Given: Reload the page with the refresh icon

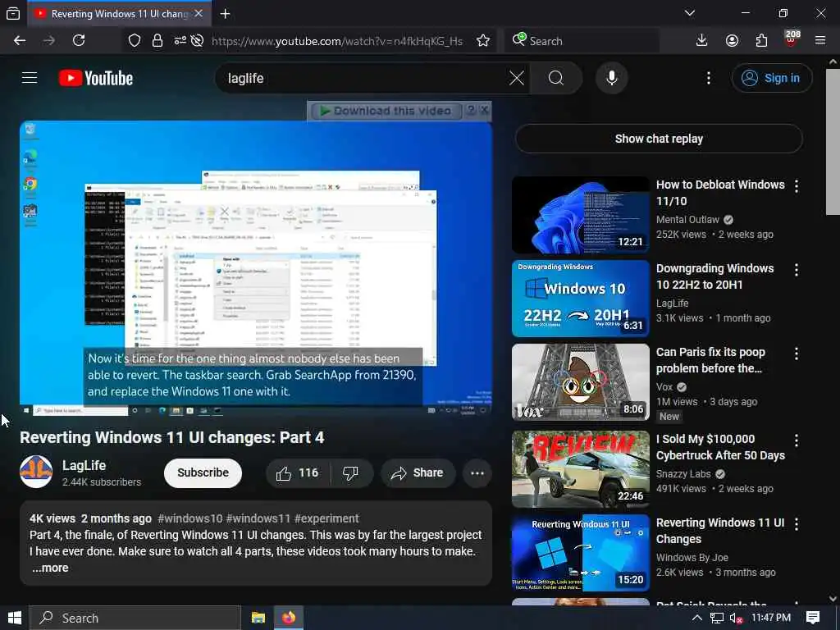Looking at the screenshot, I should [x=79, y=41].
